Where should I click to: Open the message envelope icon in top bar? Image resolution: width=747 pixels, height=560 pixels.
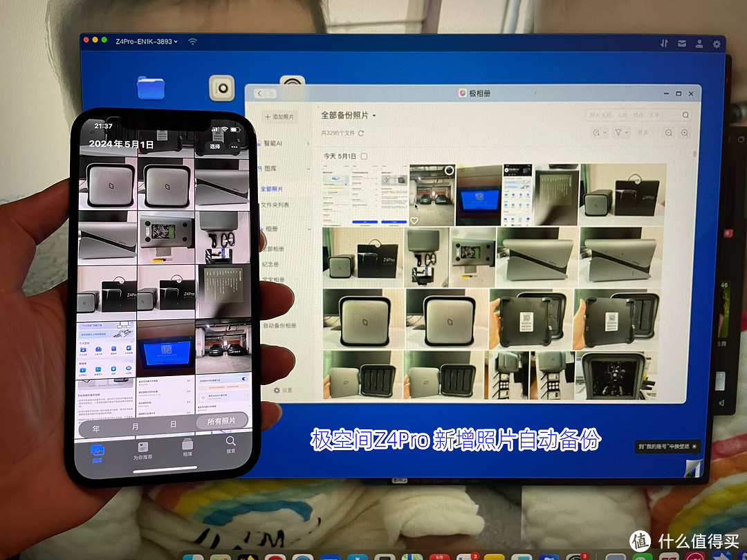(682, 44)
